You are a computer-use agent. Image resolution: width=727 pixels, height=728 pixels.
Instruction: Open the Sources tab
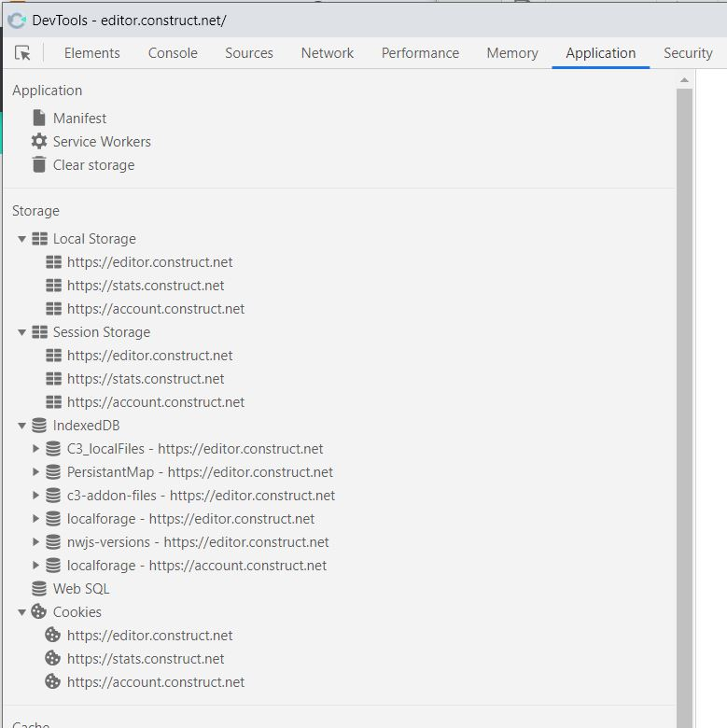point(249,53)
